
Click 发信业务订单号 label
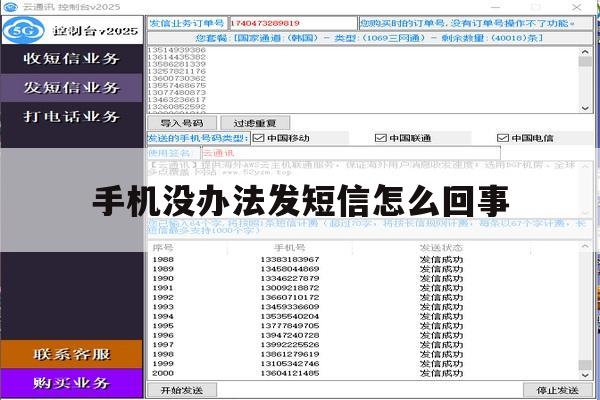tap(187, 23)
